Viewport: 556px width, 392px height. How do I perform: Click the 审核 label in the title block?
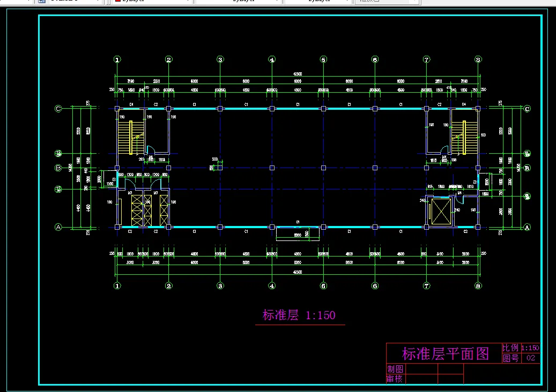click(x=395, y=379)
